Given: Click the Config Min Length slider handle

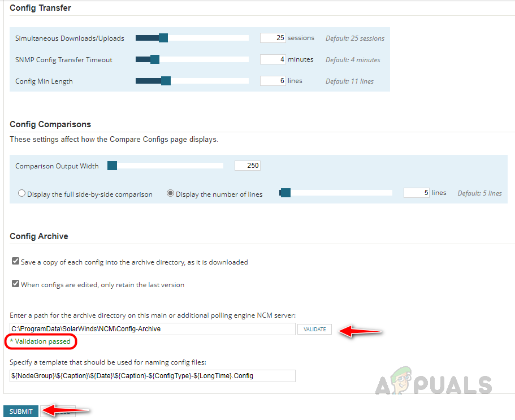Looking at the screenshot, I should click(x=166, y=81).
